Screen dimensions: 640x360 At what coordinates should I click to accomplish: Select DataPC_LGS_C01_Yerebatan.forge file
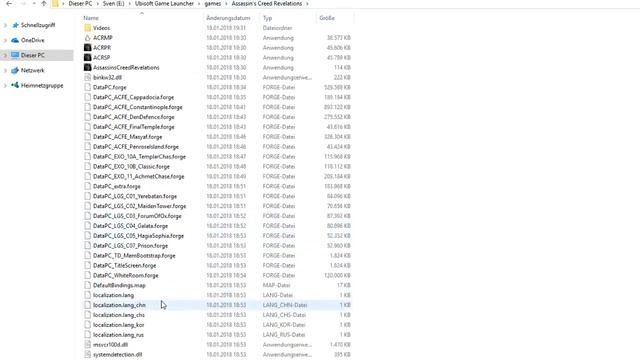tap(135, 196)
